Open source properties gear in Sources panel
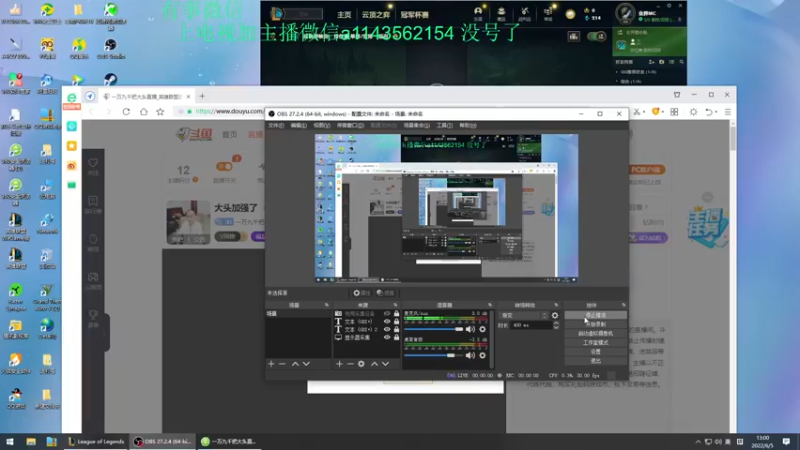 [x=361, y=364]
